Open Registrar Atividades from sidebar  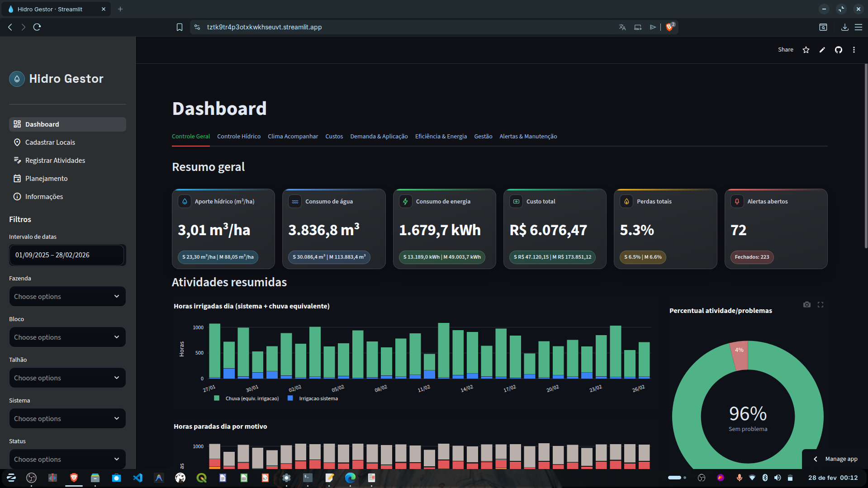[x=55, y=160]
